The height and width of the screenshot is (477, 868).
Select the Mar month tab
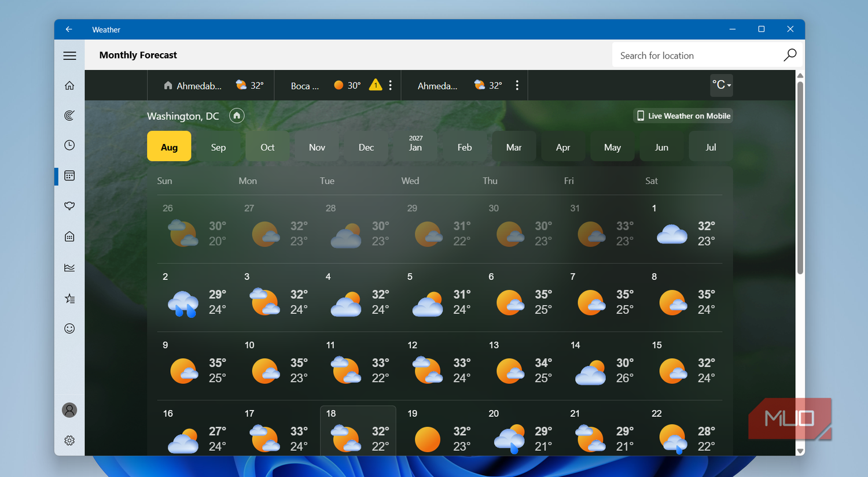point(514,146)
